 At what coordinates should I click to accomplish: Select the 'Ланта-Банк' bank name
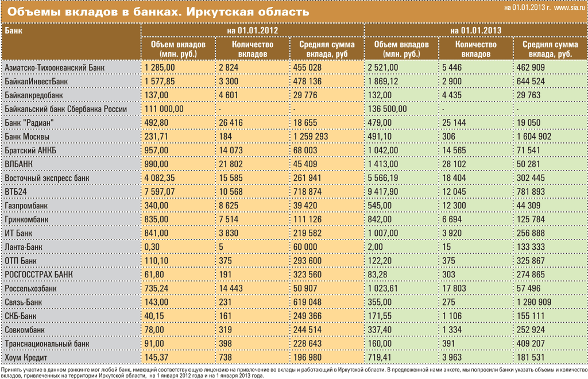coord(25,247)
